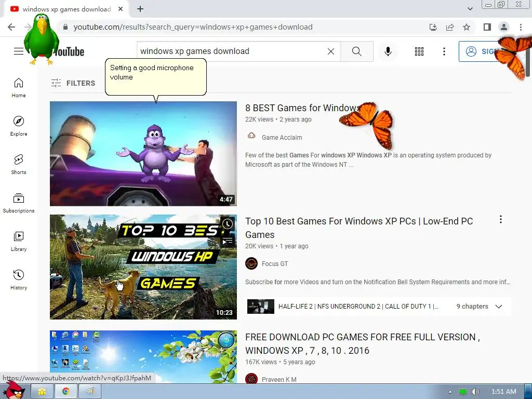Open the Paint taskbar button

pos(89,392)
